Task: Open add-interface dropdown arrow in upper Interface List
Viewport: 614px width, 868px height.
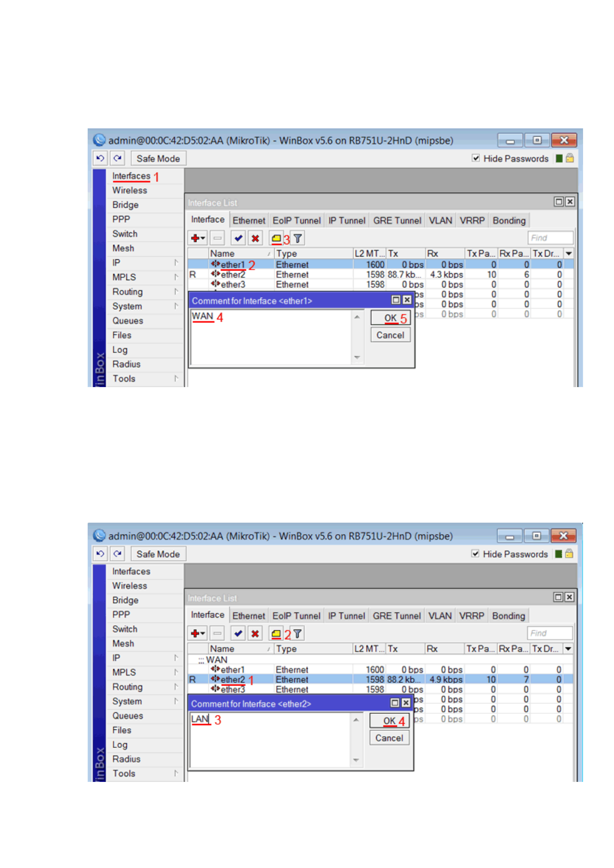Action: click(x=204, y=238)
